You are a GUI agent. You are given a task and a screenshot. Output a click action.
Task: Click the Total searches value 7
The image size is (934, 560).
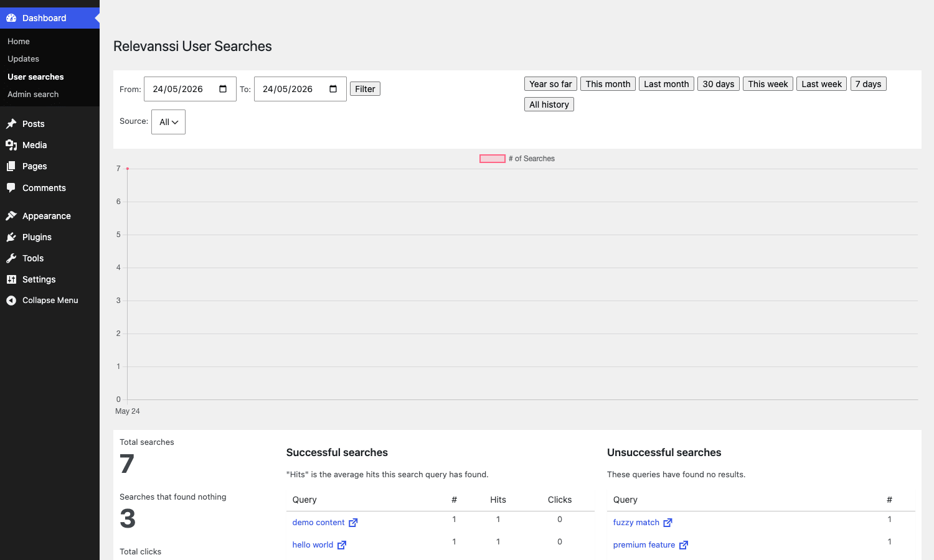[x=127, y=464]
